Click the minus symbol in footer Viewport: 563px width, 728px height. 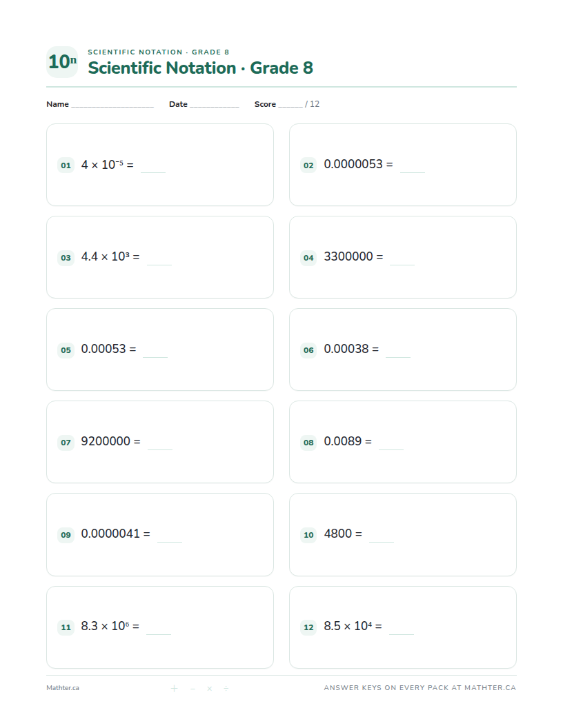(x=192, y=688)
